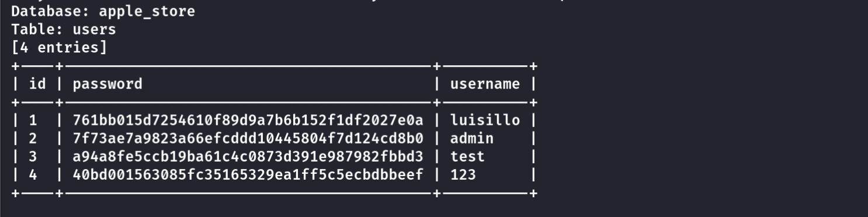Image resolution: width=868 pixels, height=217 pixels.
Task: Click the admin password hash 7f73ae7a
Action: (248, 139)
